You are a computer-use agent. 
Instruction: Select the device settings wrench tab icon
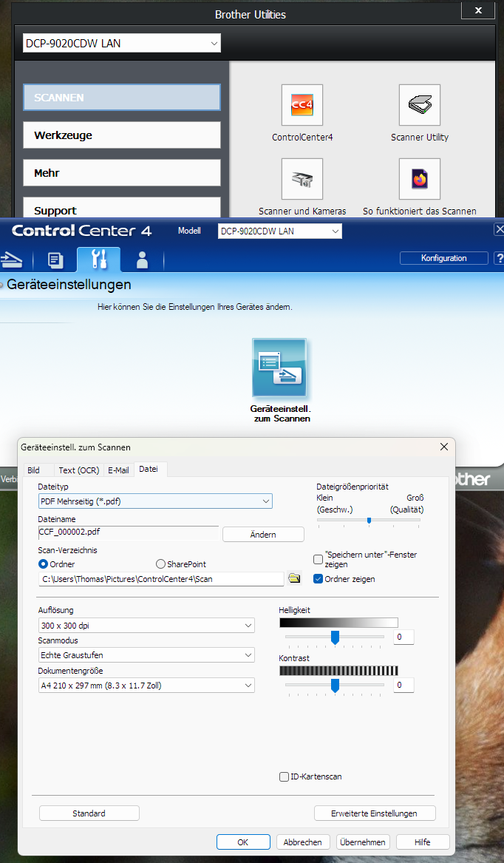pos(98,259)
